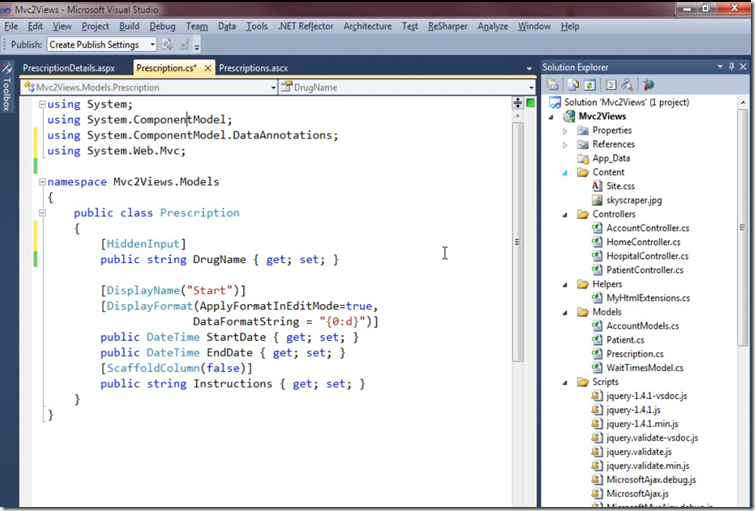Expand the Properties node in Solution Explorer
The height and width of the screenshot is (511, 755).
coord(565,131)
